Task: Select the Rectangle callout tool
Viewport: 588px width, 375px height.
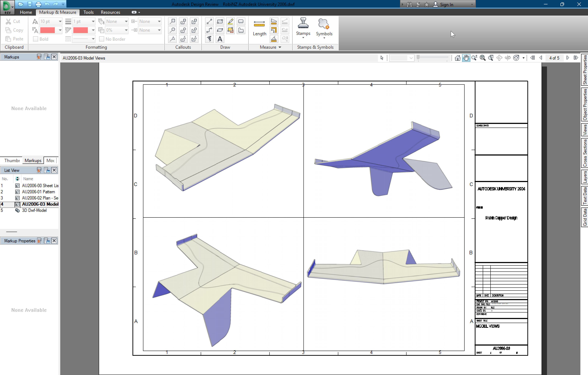Action: point(173,21)
